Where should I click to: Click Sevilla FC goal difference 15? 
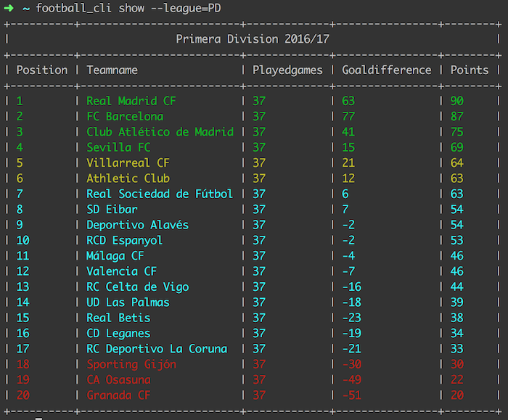click(x=348, y=147)
